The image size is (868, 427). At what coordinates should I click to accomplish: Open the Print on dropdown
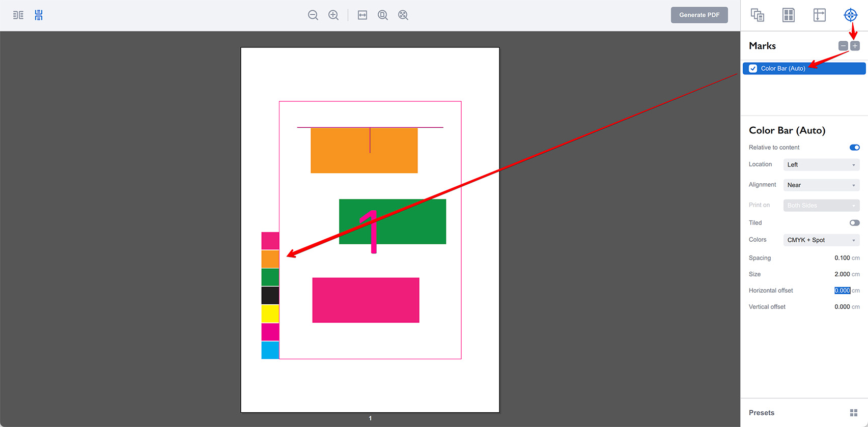click(821, 206)
